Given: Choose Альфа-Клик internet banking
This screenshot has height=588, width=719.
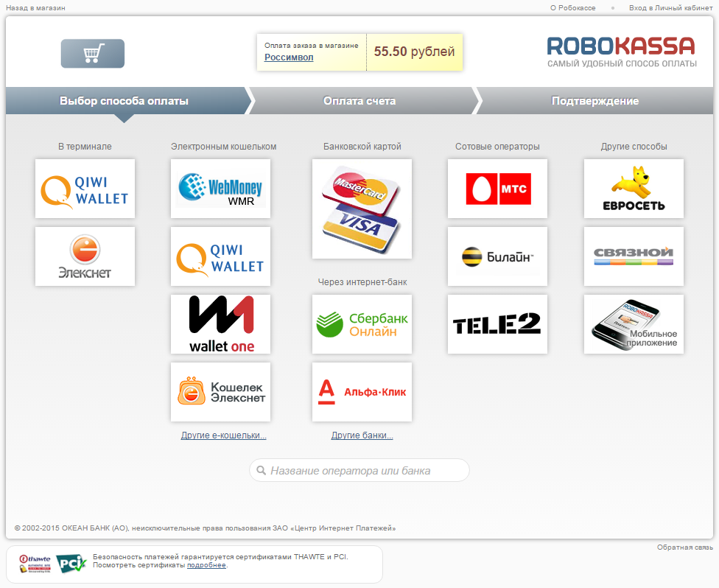Looking at the screenshot, I should click(362, 392).
